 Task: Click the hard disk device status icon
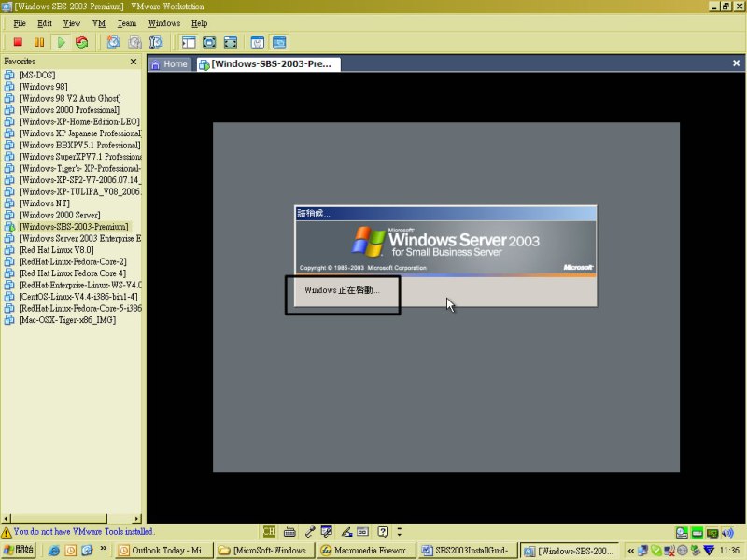point(682,533)
